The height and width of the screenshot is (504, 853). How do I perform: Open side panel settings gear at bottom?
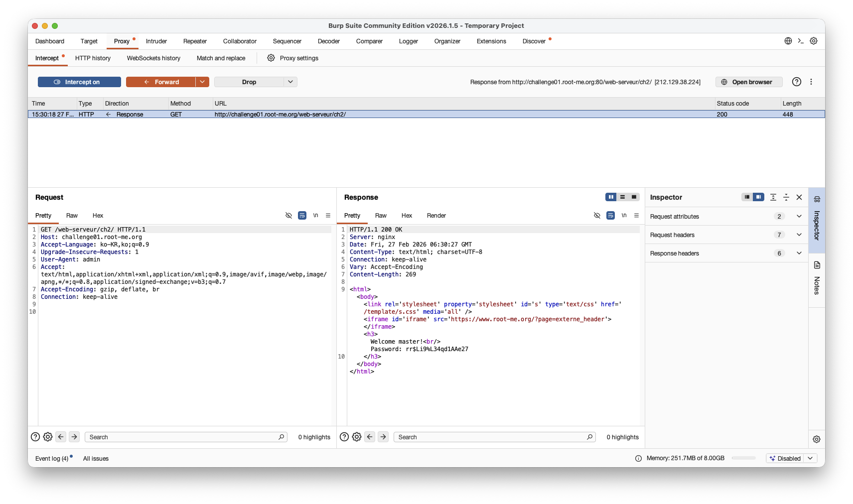(817, 439)
